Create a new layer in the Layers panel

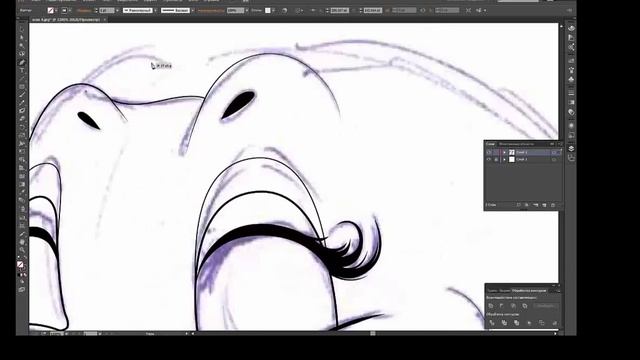tap(544, 205)
